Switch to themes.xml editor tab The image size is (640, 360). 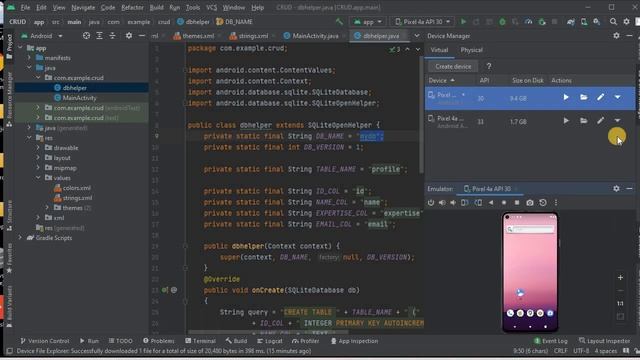[x=194, y=36]
